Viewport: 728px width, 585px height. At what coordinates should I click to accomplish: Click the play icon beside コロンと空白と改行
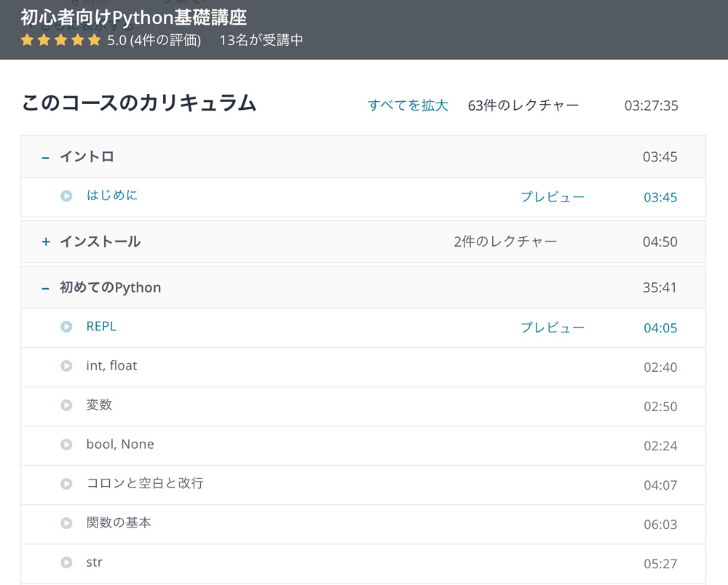click(x=66, y=484)
